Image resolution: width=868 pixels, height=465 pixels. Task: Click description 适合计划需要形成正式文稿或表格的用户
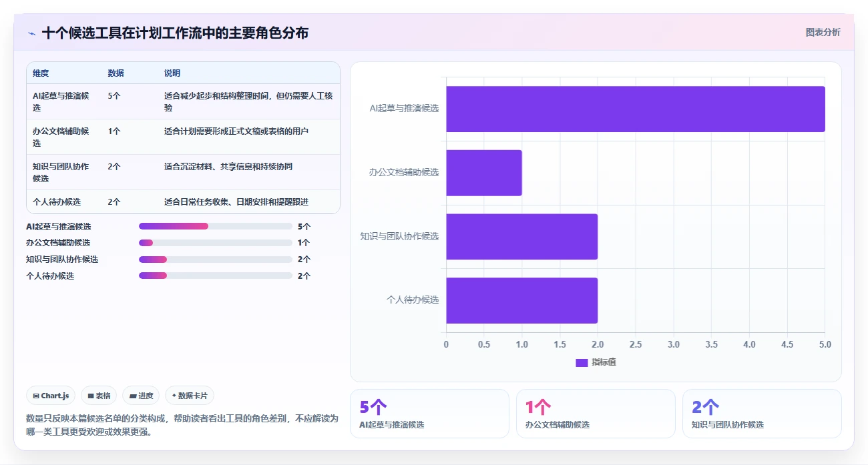236,131
